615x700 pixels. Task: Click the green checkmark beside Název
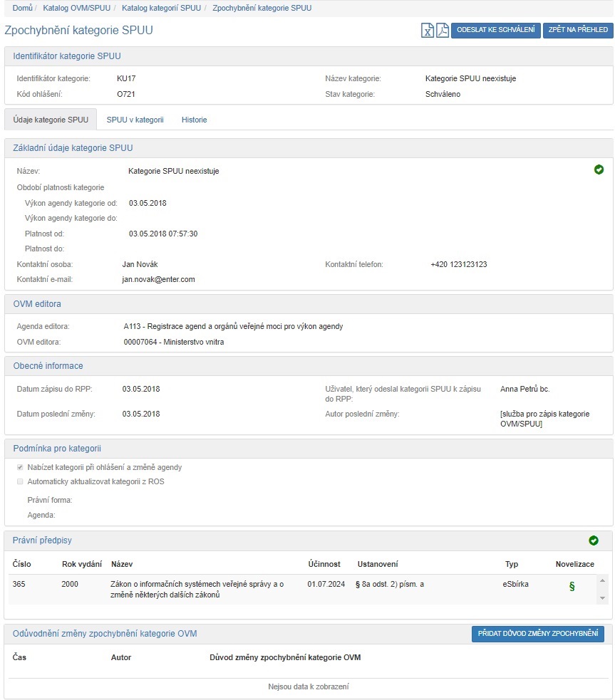point(599,169)
